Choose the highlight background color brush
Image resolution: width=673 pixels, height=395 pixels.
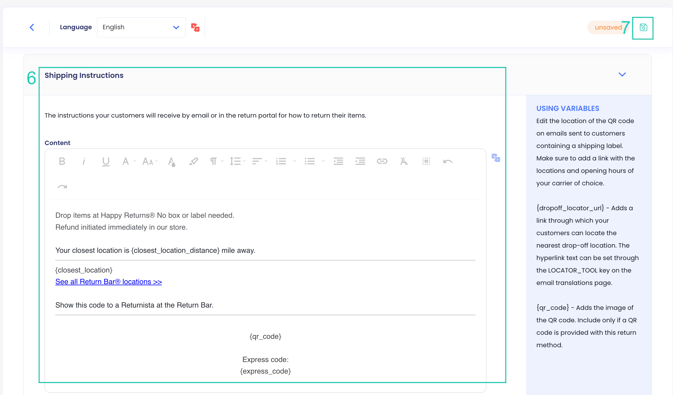[193, 161]
